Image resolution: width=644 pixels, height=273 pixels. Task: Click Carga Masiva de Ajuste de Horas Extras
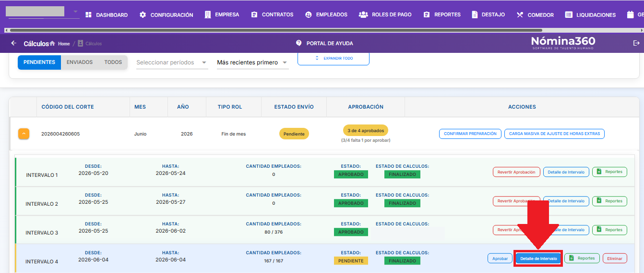click(x=554, y=134)
